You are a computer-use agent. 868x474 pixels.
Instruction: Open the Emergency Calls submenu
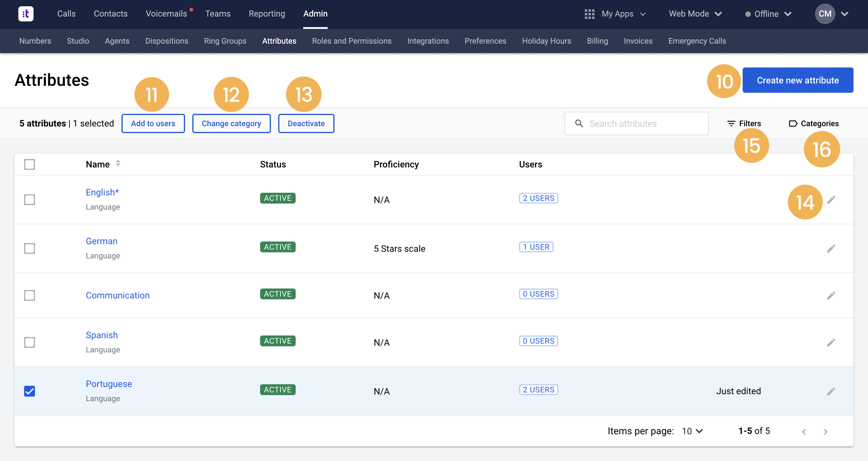coord(697,41)
